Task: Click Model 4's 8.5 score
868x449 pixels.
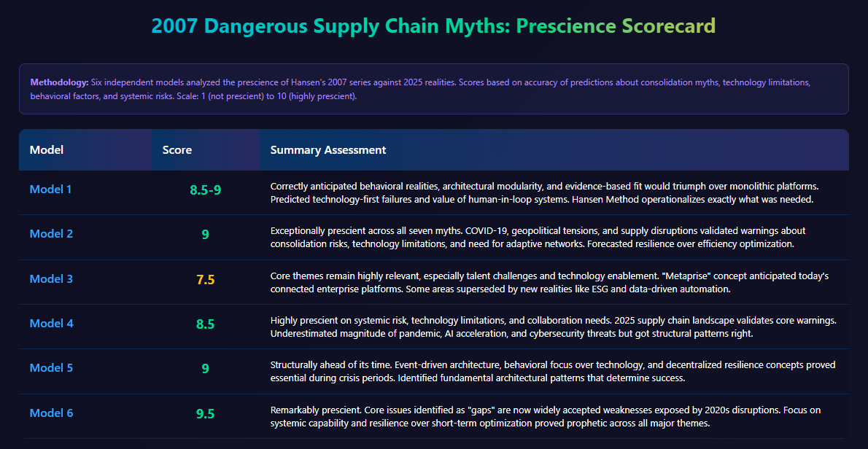Action: tap(205, 324)
